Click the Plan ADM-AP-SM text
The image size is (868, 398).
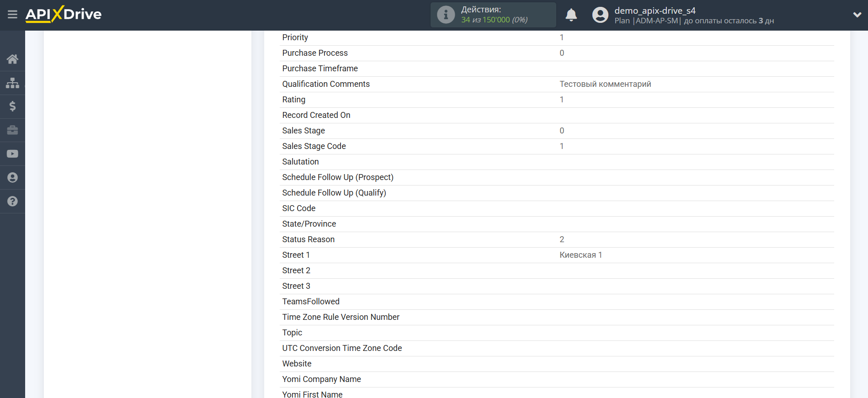(647, 21)
